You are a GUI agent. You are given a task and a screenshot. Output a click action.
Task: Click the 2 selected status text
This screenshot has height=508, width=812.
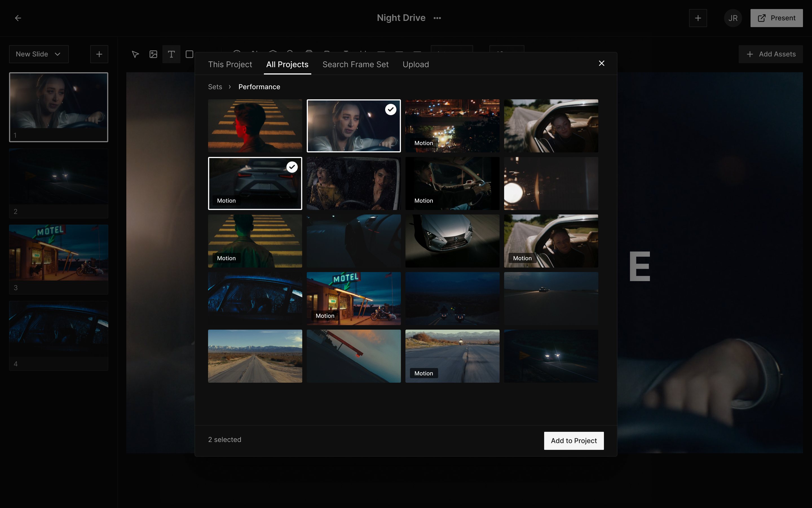point(224,439)
